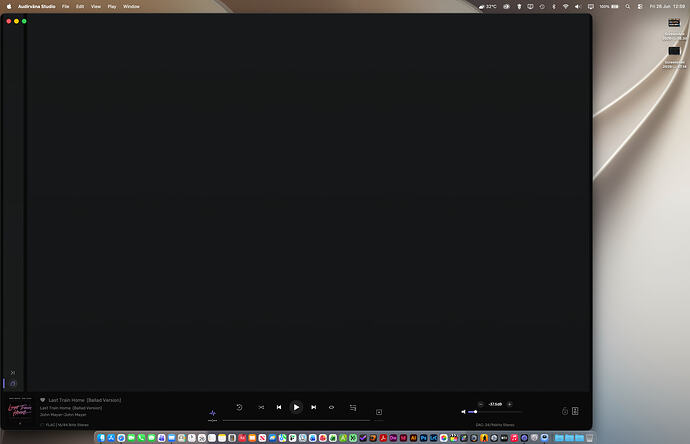Increase volume with the plus button
Screen dimensions: 690x444
[510, 404]
